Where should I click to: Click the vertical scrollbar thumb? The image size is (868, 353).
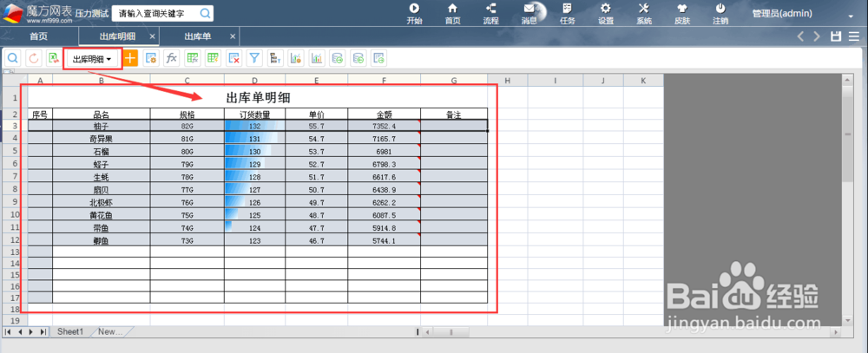[847, 134]
